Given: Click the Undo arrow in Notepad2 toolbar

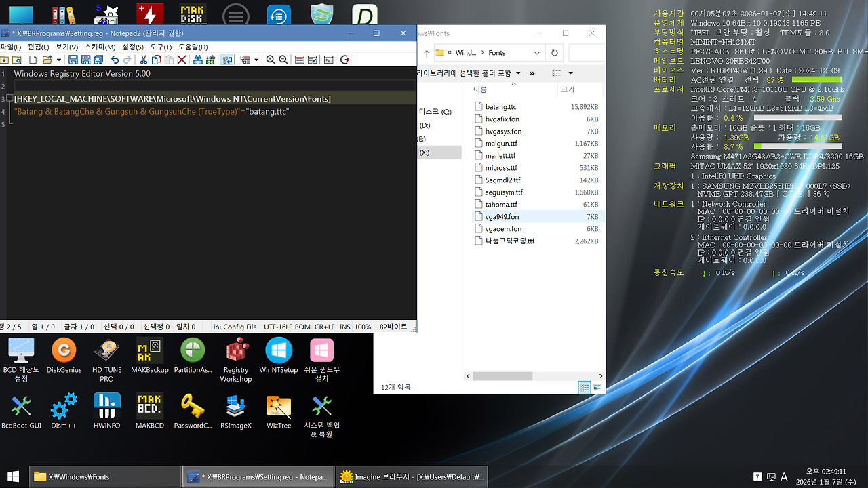Looking at the screenshot, I should coord(114,60).
